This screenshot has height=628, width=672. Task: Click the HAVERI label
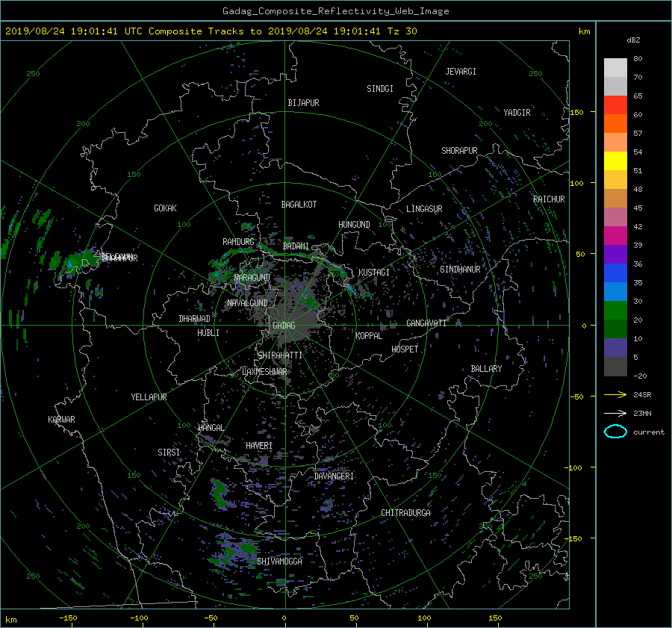click(259, 447)
